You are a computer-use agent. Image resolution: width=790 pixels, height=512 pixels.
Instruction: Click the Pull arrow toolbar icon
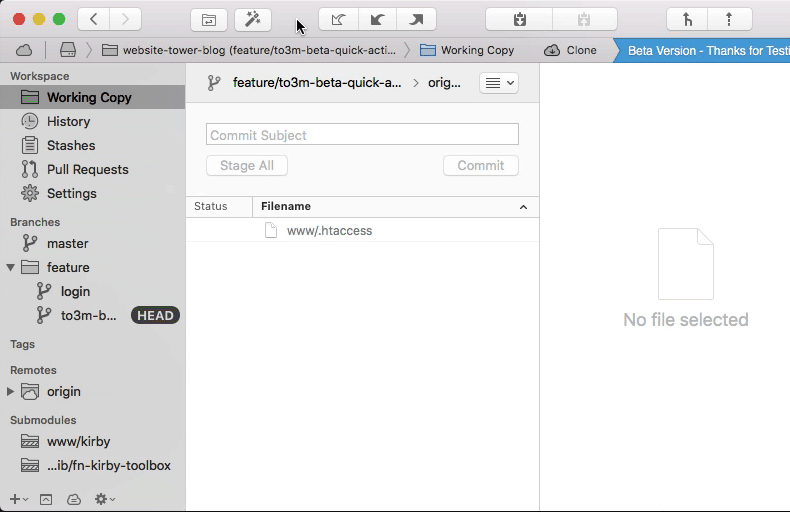[x=377, y=19]
